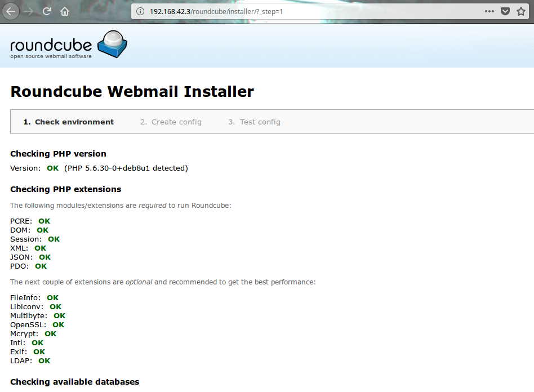Click the OK status next to Version

[53, 168]
